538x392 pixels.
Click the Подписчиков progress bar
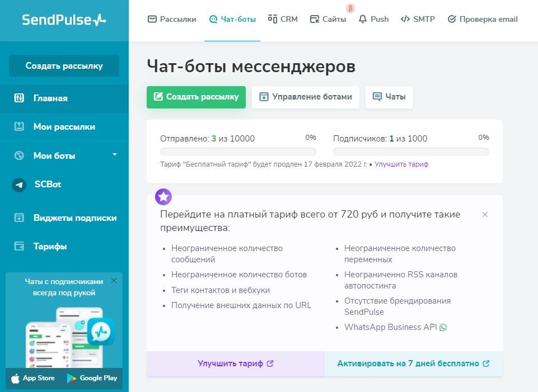[x=411, y=152]
